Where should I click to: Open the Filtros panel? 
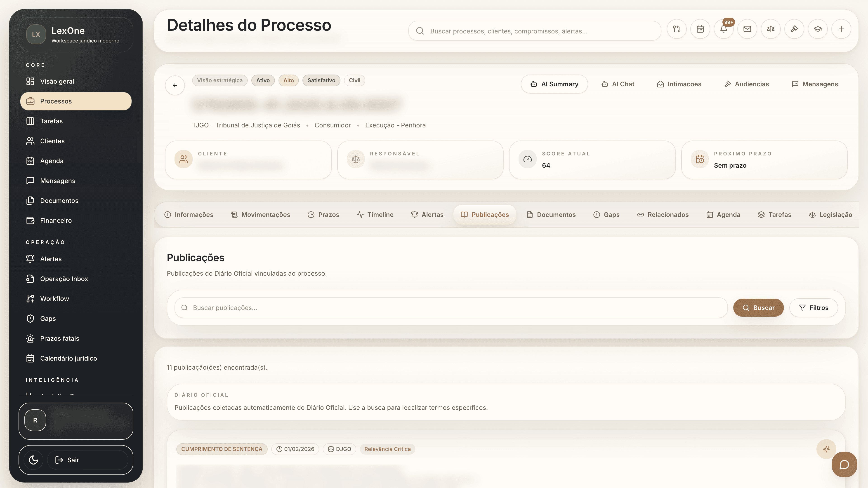(814, 307)
